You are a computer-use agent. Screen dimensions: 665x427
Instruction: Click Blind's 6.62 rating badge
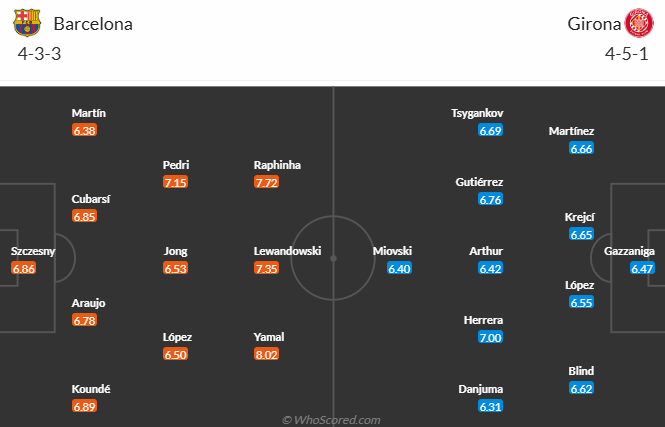click(582, 389)
